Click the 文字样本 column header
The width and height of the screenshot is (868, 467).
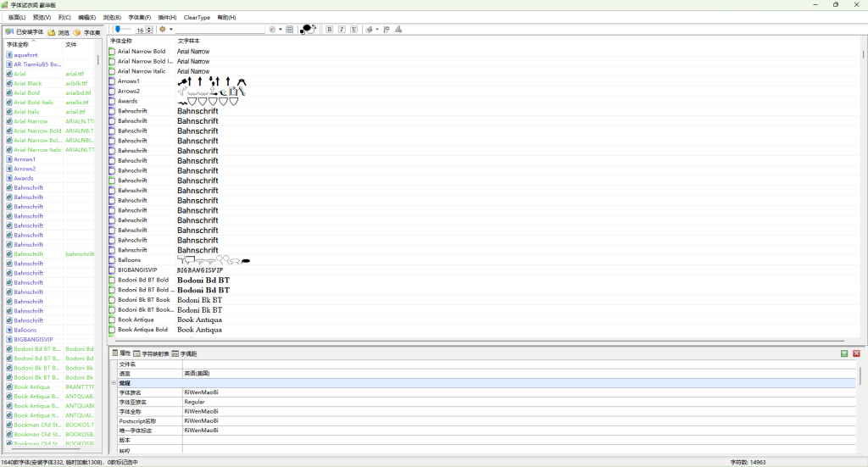coord(188,41)
